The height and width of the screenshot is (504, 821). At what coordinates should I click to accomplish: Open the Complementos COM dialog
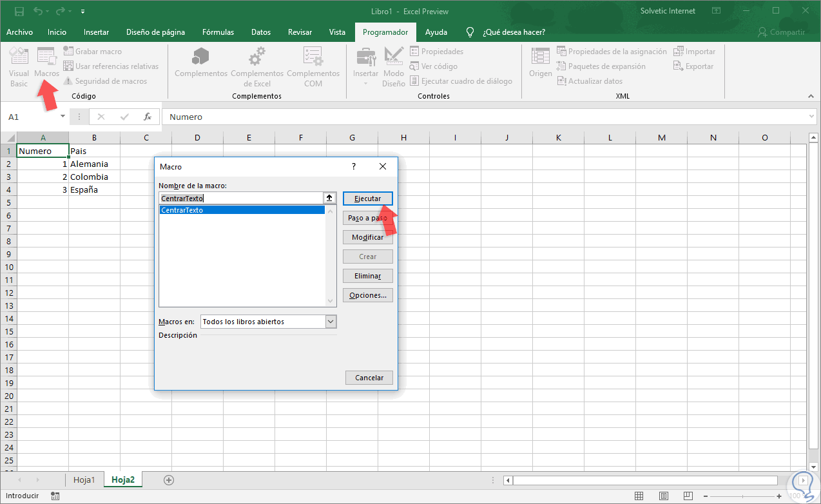click(313, 67)
